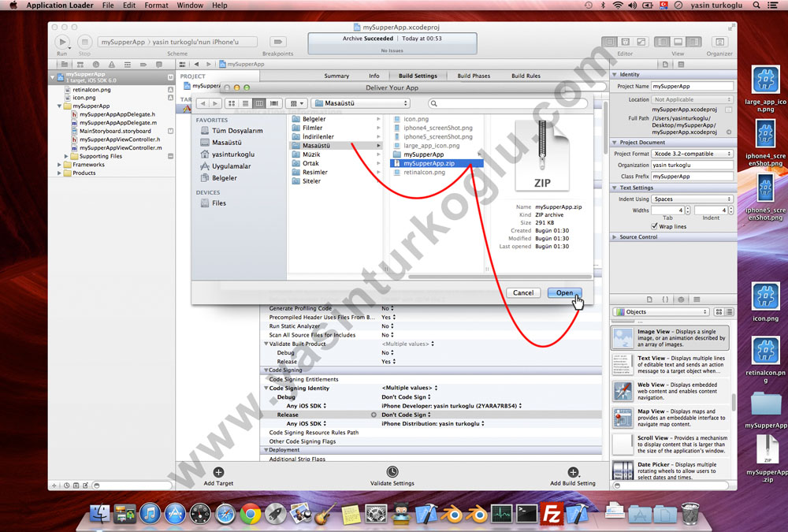Open the Organizer window
The width and height of the screenshot is (788, 532).
tap(719, 42)
